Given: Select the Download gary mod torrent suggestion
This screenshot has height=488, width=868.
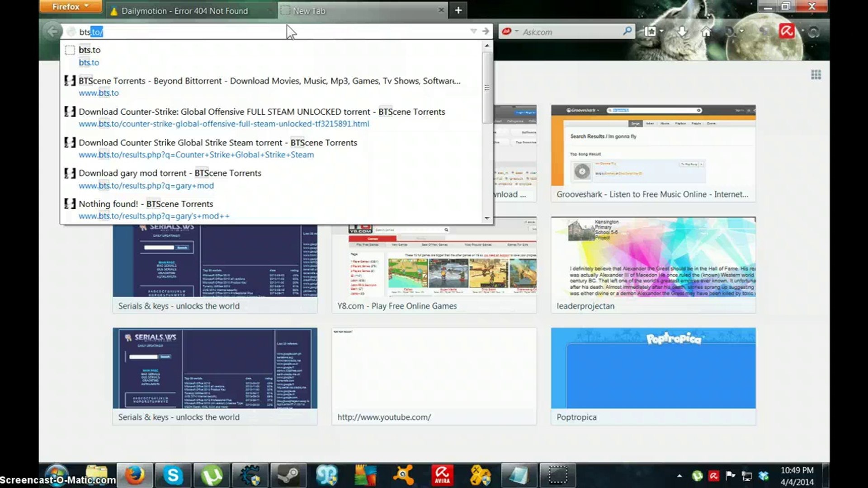Looking at the screenshot, I should (x=170, y=179).
